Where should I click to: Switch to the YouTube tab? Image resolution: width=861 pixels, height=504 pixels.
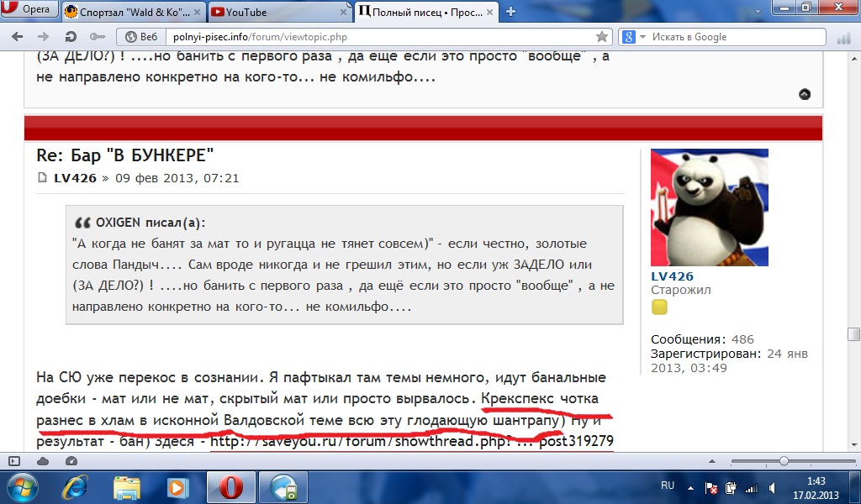(280, 12)
